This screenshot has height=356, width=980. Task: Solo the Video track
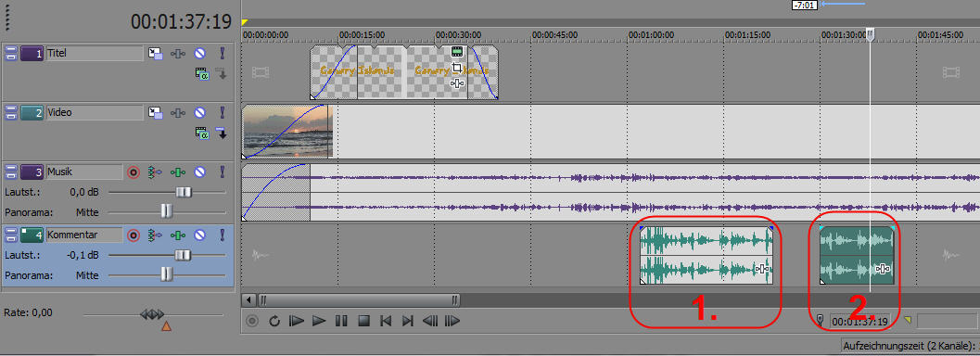click(222, 113)
